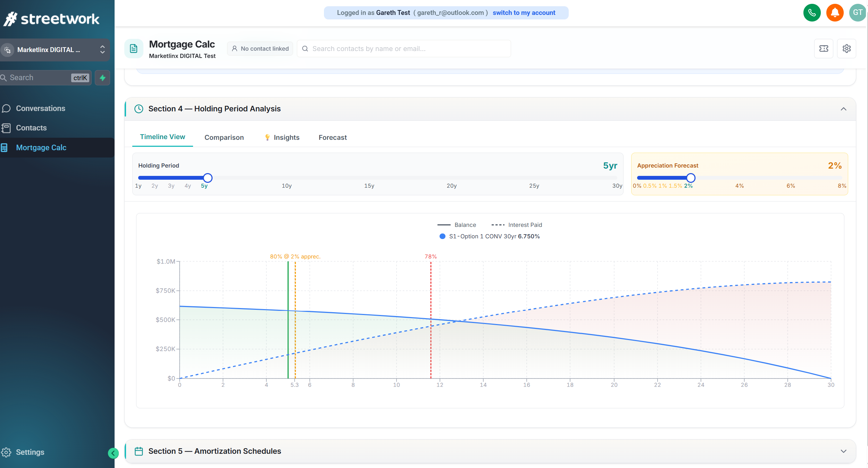
Task: Toggle the Interest Paid legend entry
Action: point(517,225)
